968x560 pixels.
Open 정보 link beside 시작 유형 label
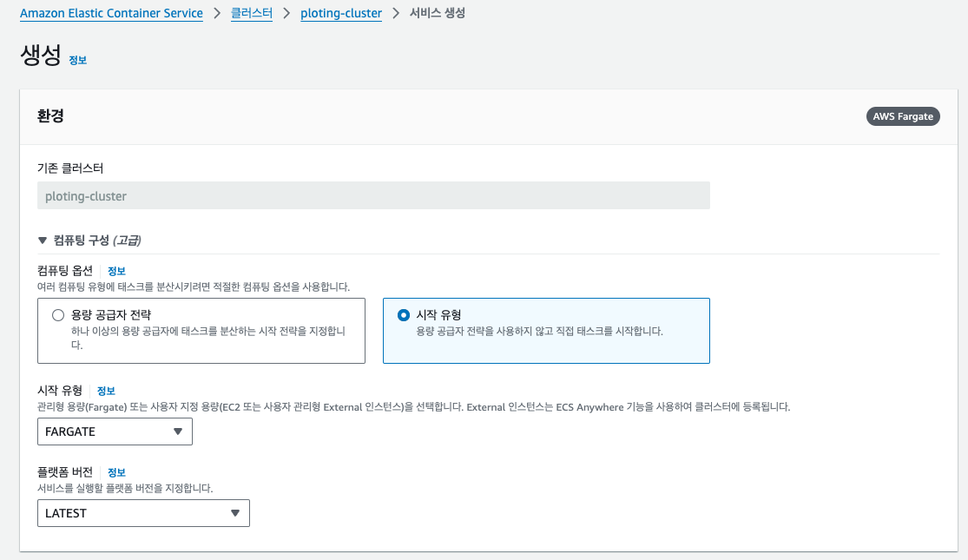click(x=106, y=390)
